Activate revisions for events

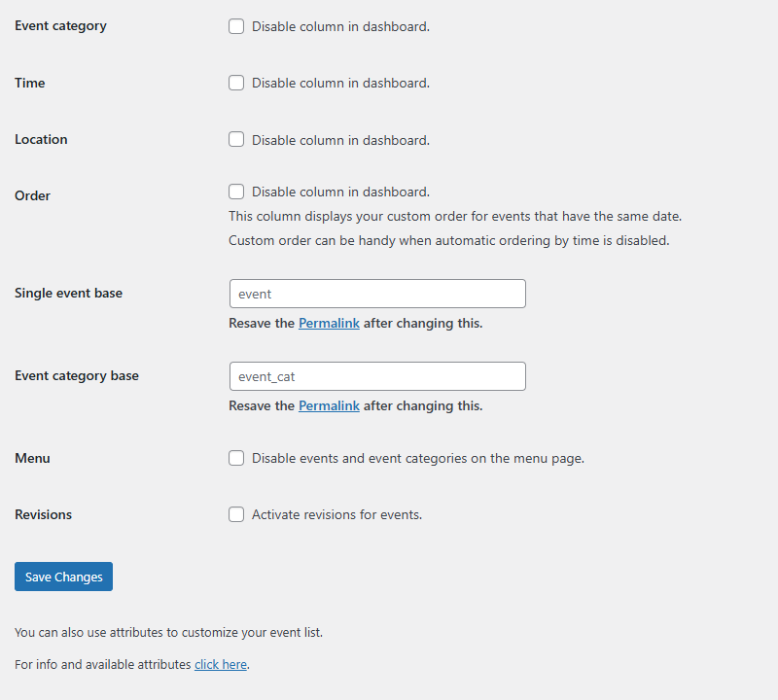[236, 514]
